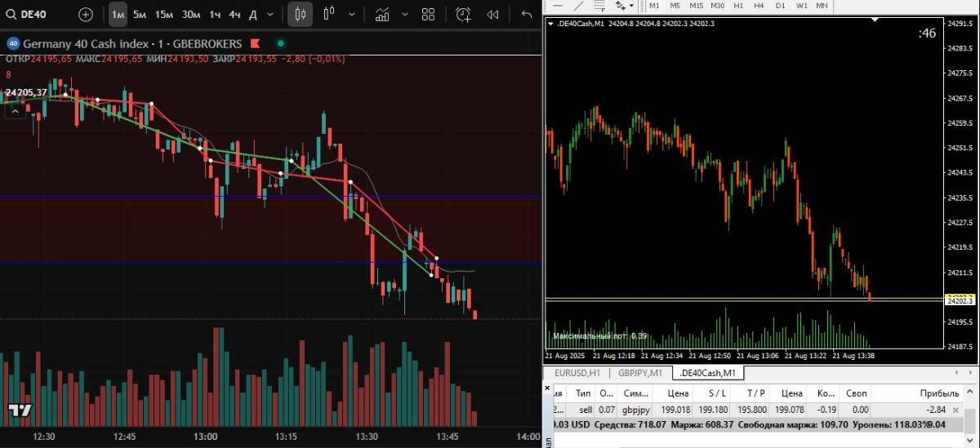Viewport: 980px width, 448px height.
Task: Switch to the EURUSD,H1 chart tab
Action: 577,373
